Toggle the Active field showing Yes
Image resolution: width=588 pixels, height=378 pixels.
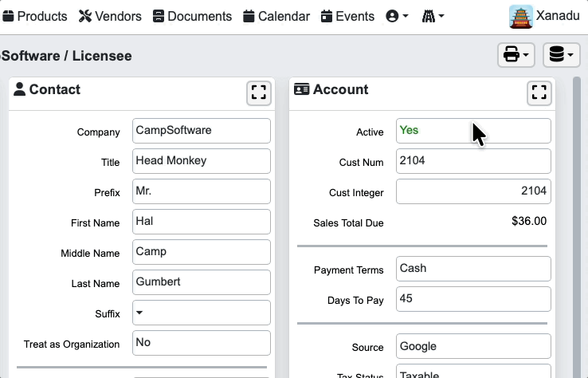point(472,131)
